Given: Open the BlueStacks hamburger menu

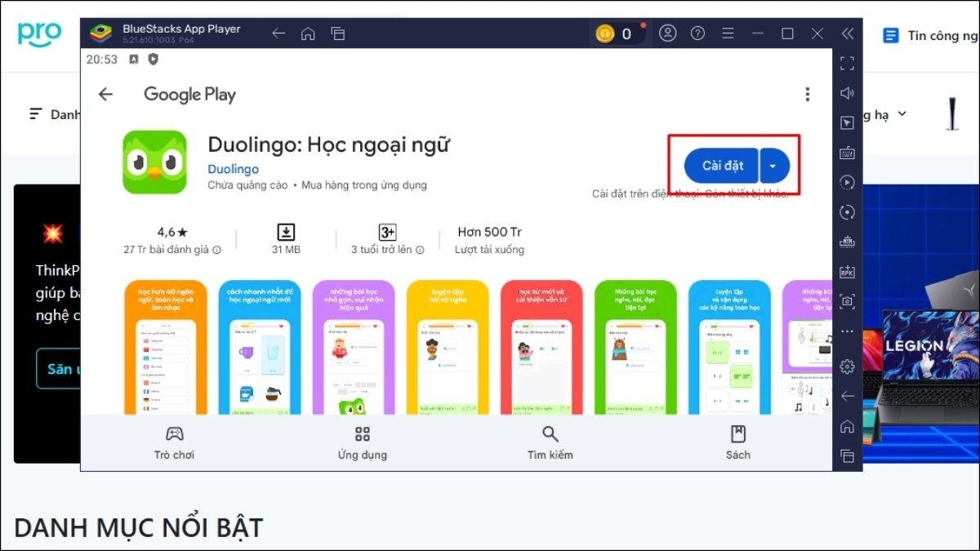Looking at the screenshot, I should click(727, 33).
